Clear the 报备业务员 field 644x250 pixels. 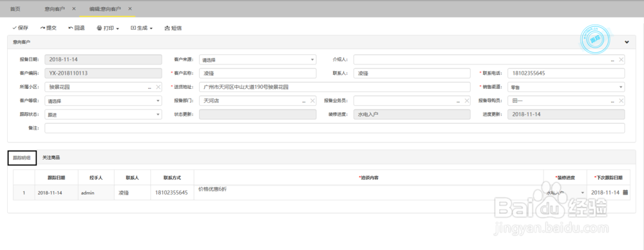pyautogui.click(x=466, y=101)
